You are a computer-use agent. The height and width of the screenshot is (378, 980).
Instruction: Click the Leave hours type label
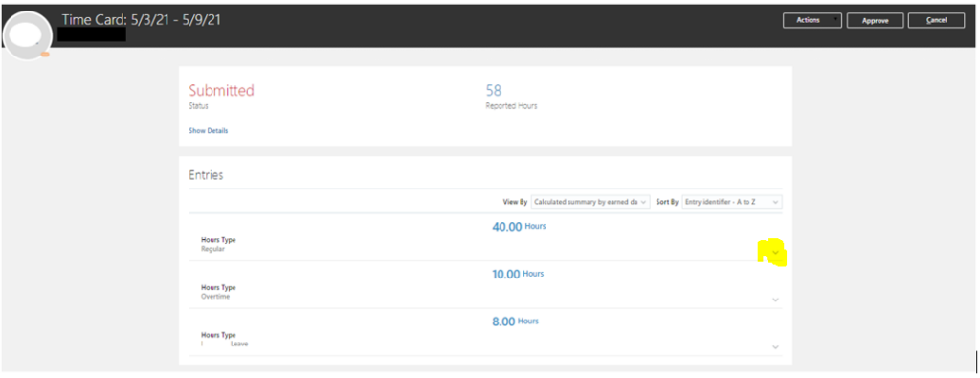(x=224, y=345)
